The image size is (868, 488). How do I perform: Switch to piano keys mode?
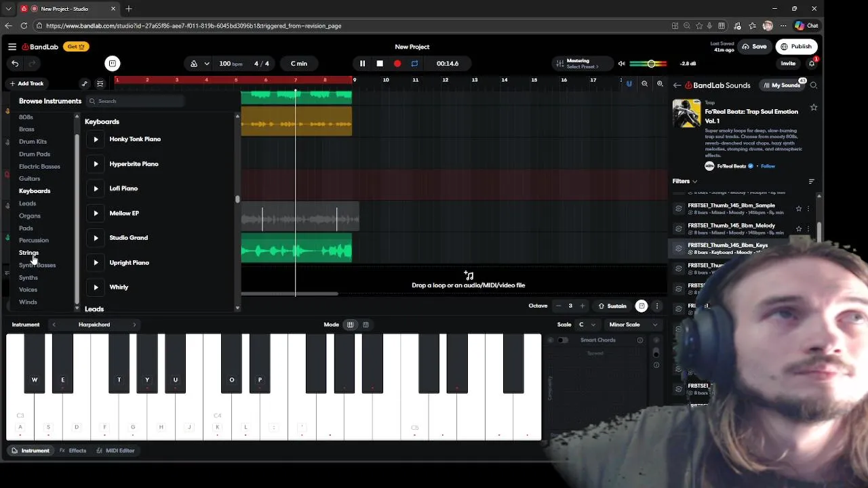click(351, 325)
